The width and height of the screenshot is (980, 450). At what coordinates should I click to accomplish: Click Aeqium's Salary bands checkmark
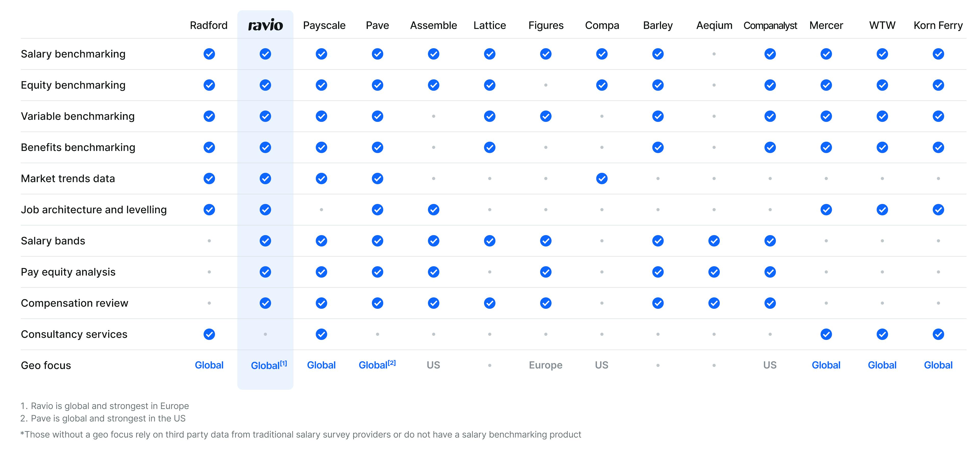[x=714, y=241]
